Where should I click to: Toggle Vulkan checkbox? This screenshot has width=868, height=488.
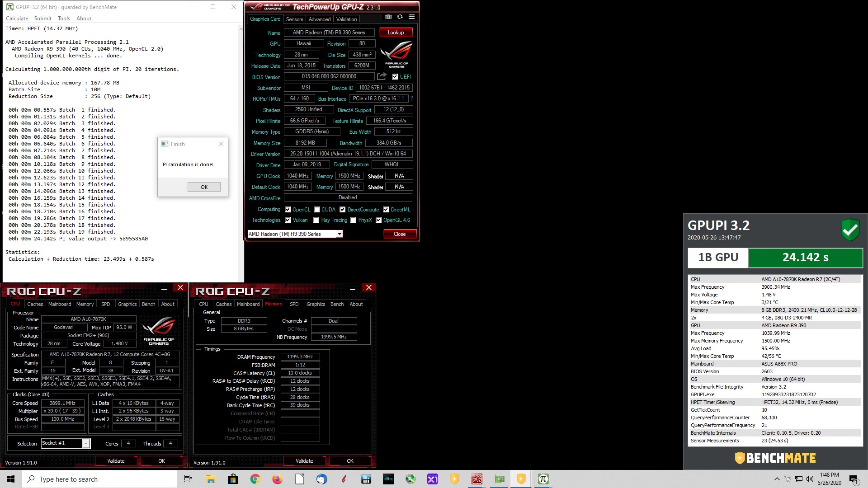(288, 220)
